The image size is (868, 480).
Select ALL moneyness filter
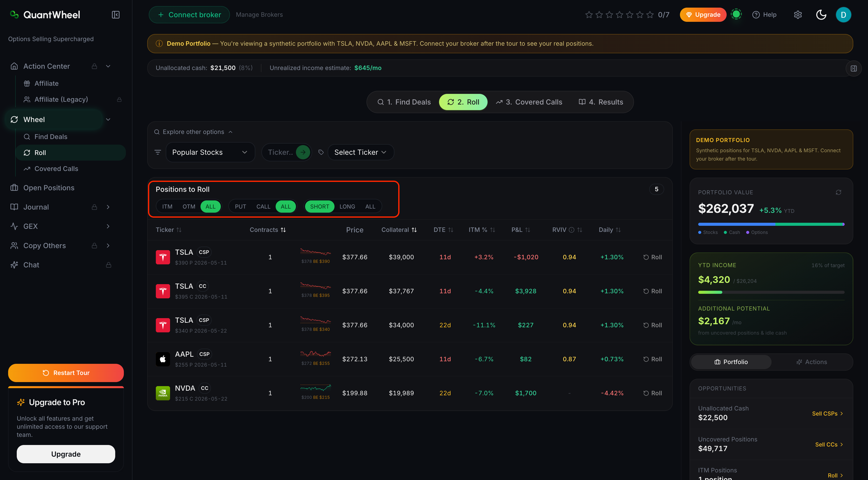(x=211, y=207)
